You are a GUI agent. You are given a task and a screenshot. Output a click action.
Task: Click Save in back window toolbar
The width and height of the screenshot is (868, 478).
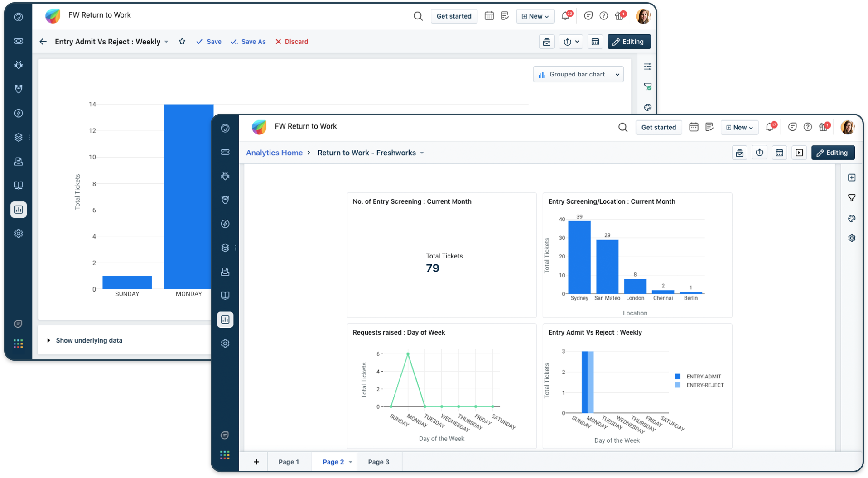[x=209, y=42]
